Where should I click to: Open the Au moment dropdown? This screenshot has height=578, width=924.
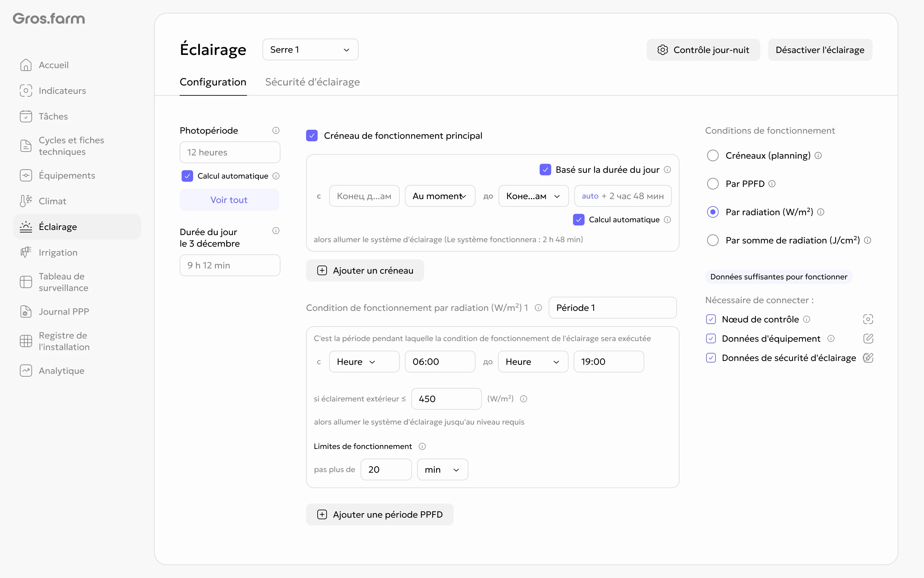[440, 196]
